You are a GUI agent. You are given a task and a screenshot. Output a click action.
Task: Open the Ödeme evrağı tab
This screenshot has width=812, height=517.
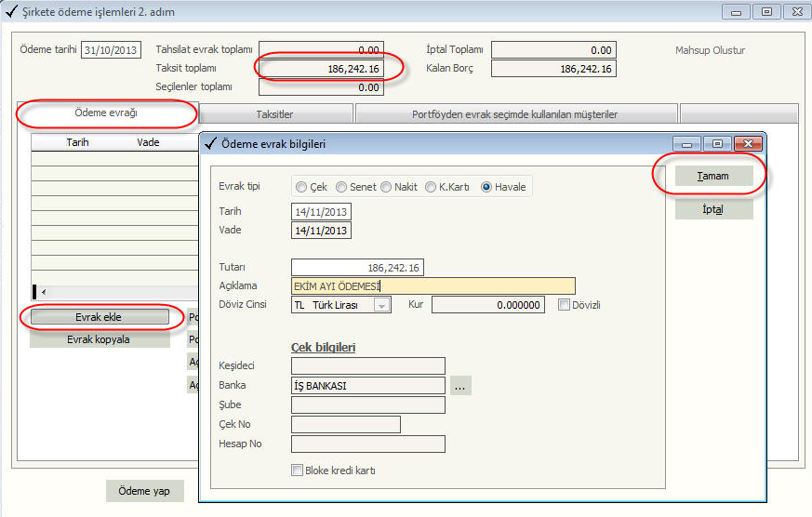coord(105,113)
